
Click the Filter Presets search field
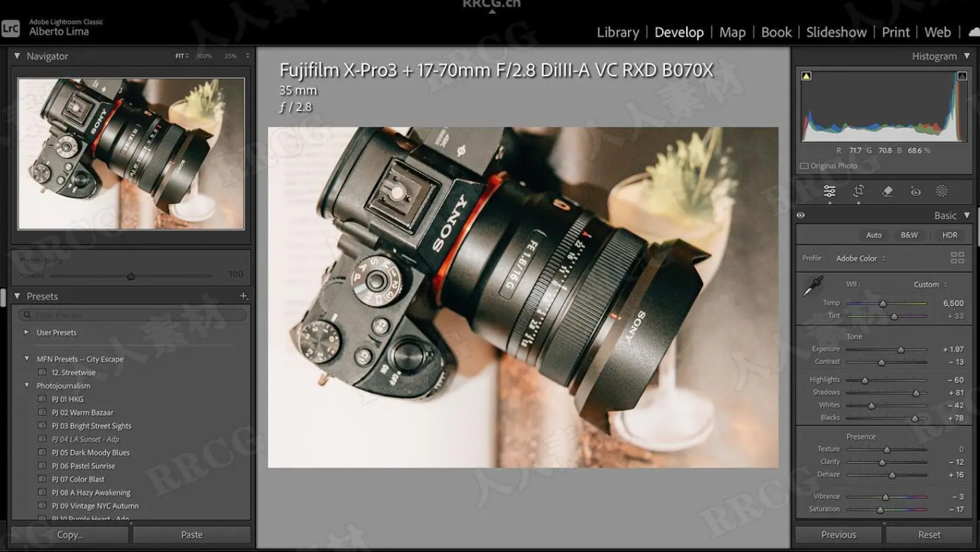(132, 315)
